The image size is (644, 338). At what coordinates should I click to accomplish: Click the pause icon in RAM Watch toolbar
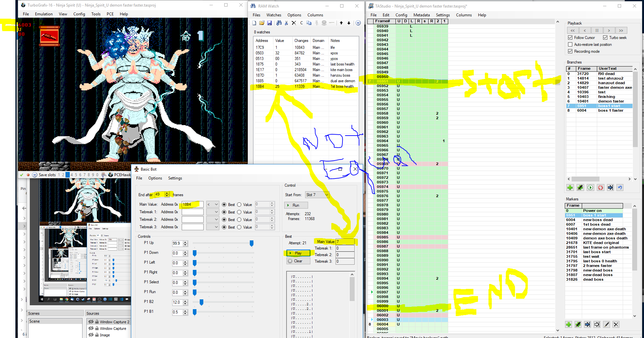coord(358,23)
